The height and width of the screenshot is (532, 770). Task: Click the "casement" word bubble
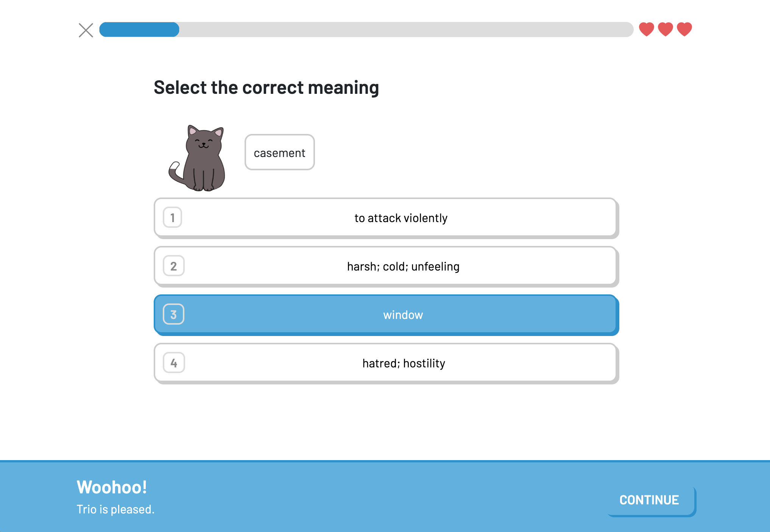point(279,152)
